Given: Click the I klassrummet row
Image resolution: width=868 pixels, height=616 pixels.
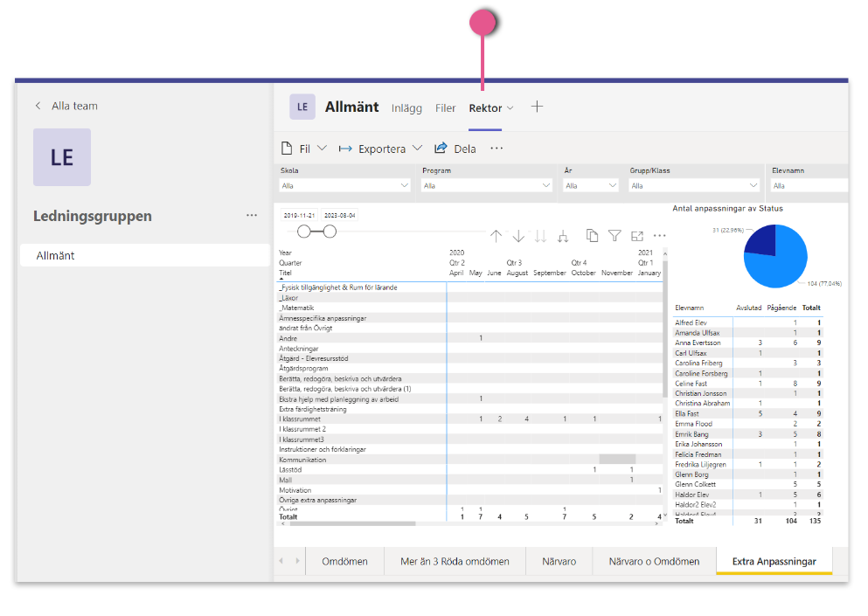Looking at the screenshot, I should pyautogui.click(x=469, y=419).
